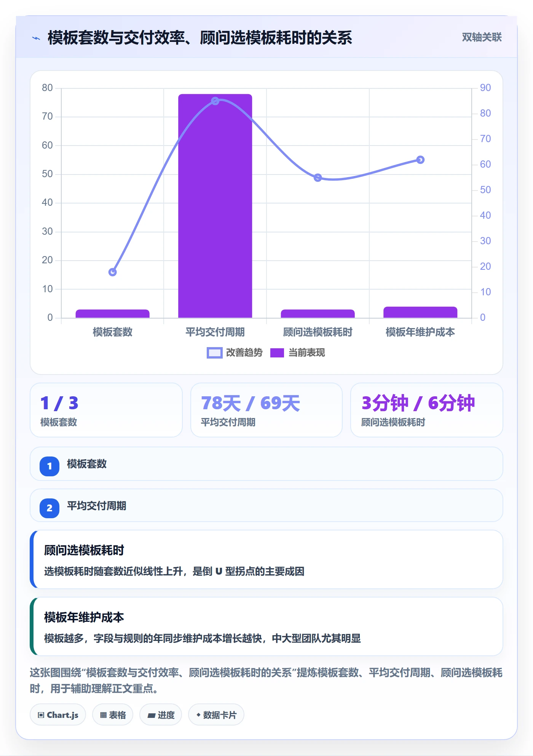This screenshot has width=533, height=756.
Task: Select the 平均交付周期 list row
Action: (266, 506)
